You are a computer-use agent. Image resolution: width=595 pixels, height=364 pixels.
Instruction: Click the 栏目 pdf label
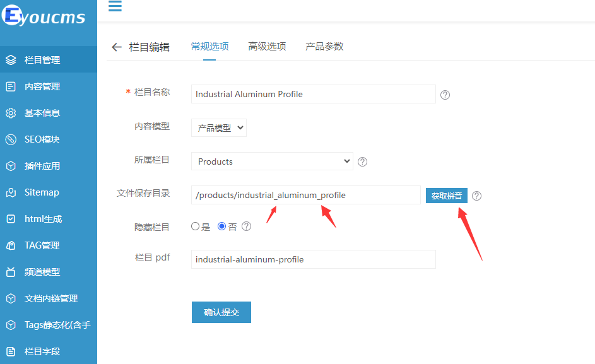[152, 257]
